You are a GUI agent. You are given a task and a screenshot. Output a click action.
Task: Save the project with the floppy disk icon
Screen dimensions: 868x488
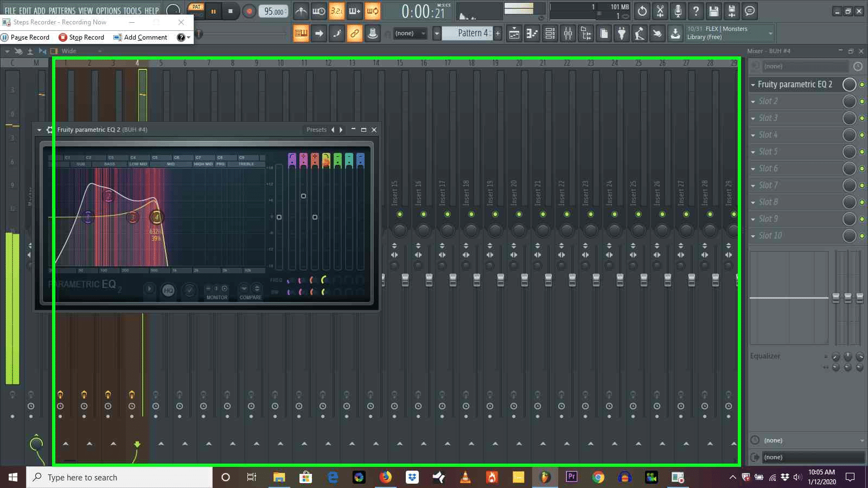[x=714, y=11]
